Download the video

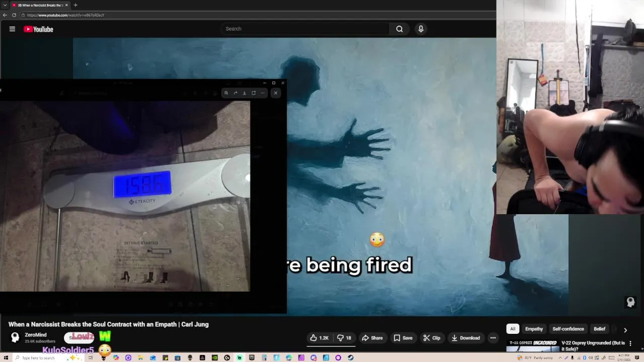465,338
